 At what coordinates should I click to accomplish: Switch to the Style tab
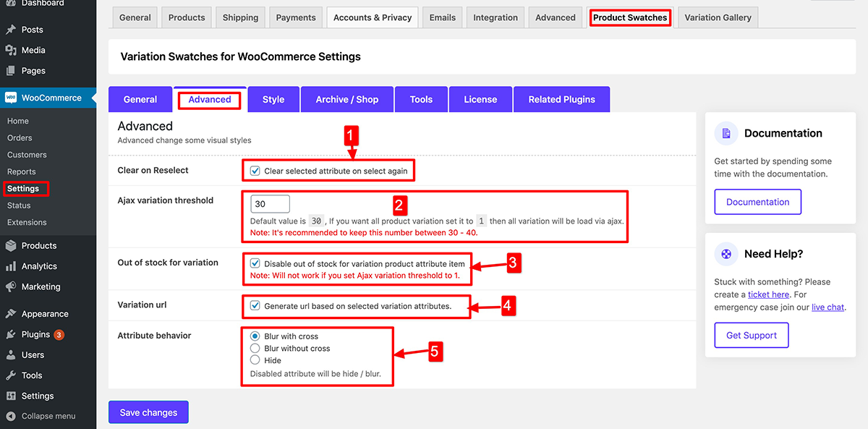click(273, 100)
